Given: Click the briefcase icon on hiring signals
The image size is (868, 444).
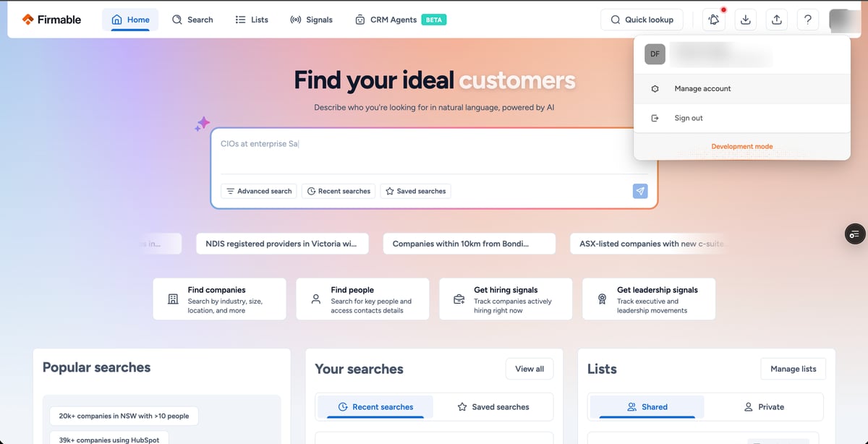Looking at the screenshot, I should click(x=459, y=299).
